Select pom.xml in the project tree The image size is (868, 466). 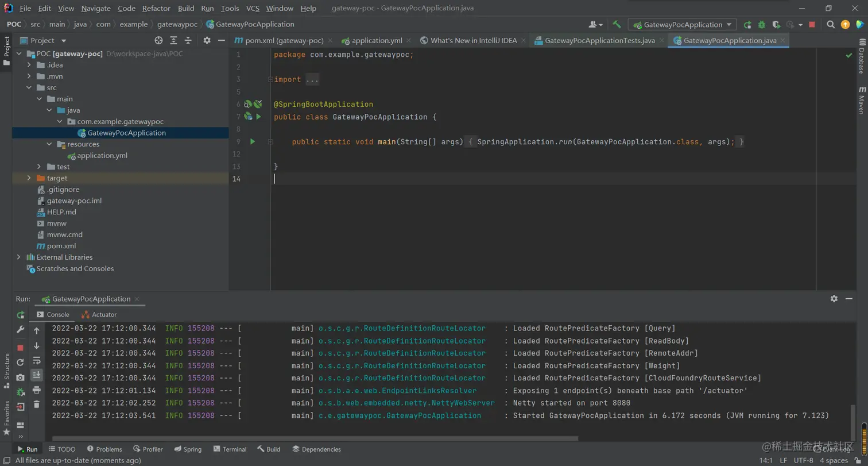61,246
